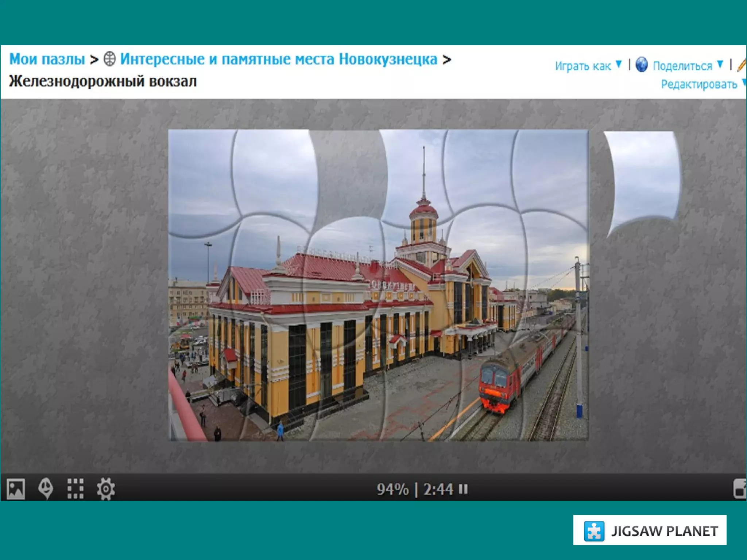747x560 pixels.
Task: Pause the puzzle timer
Action: click(x=463, y=489)
